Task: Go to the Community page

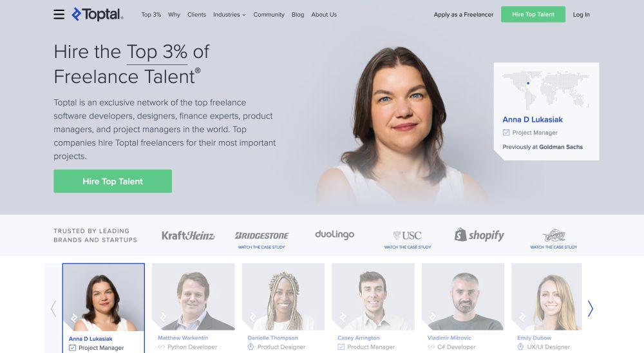Action: [x=269, y=14]
